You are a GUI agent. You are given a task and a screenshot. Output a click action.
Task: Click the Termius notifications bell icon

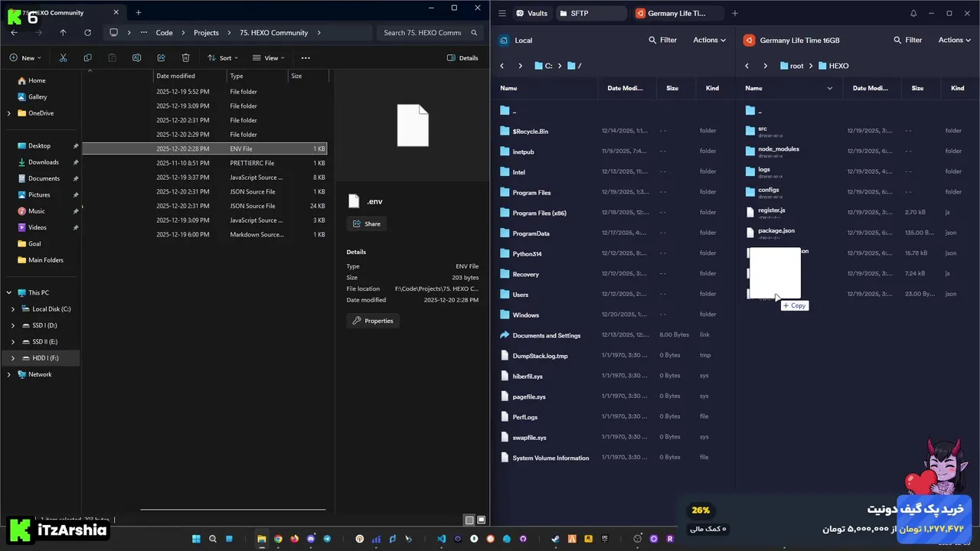(913, 13)
